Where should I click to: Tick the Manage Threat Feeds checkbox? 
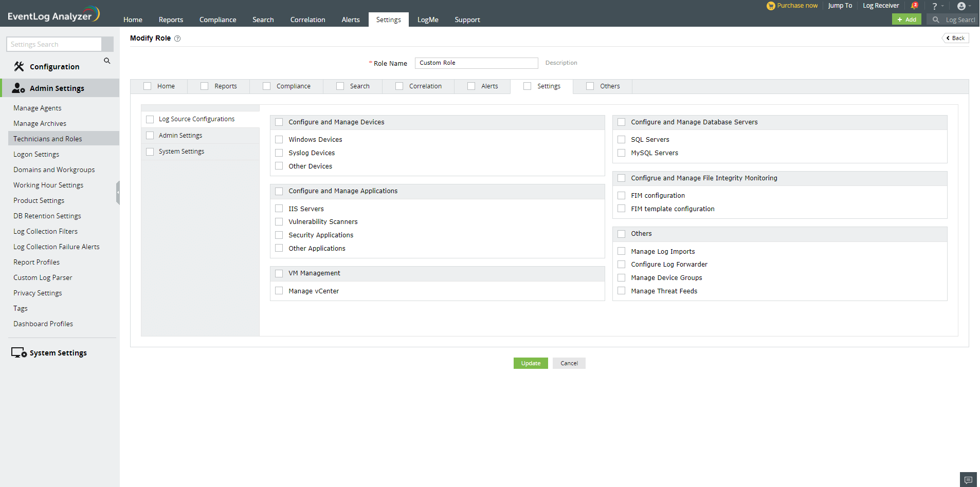[622, 291]
